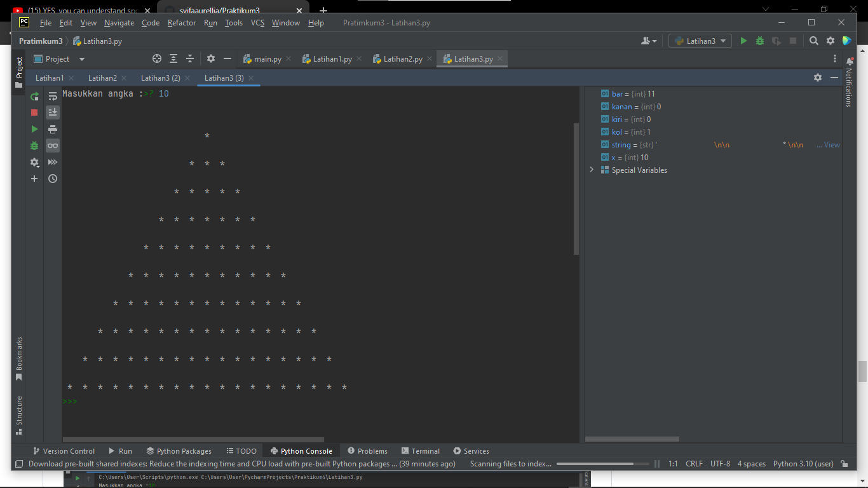Switch to the Latihan3 (2) console tab
Image resolution: width=868 pixels, height=488 pixels.
point(161,78)
